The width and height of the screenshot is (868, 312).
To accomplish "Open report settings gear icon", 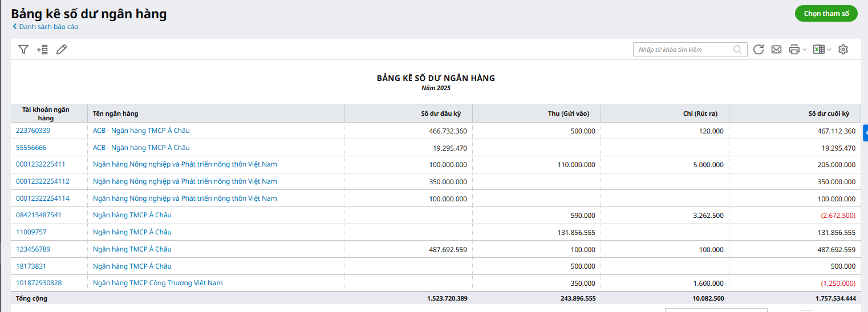I will tap(843, 50).
